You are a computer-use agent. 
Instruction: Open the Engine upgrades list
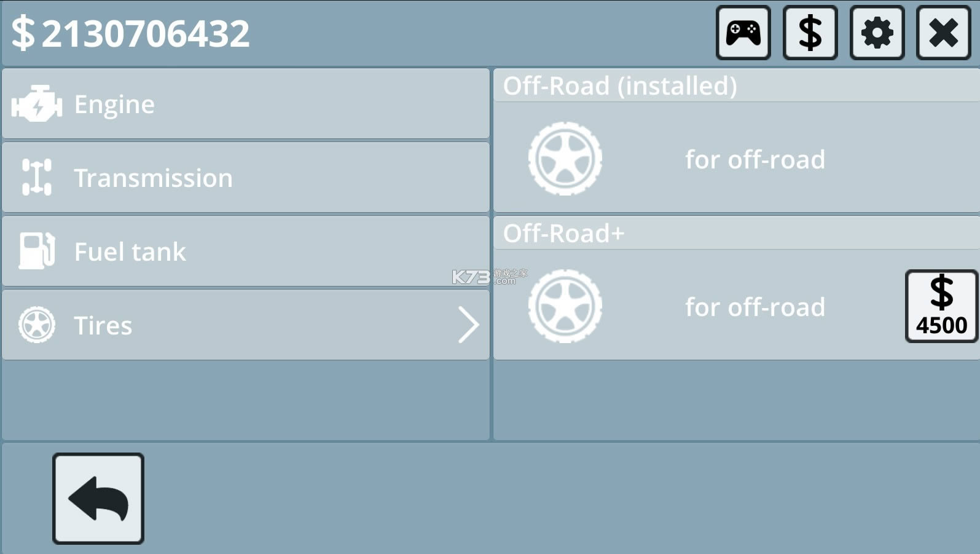[246, 103]
